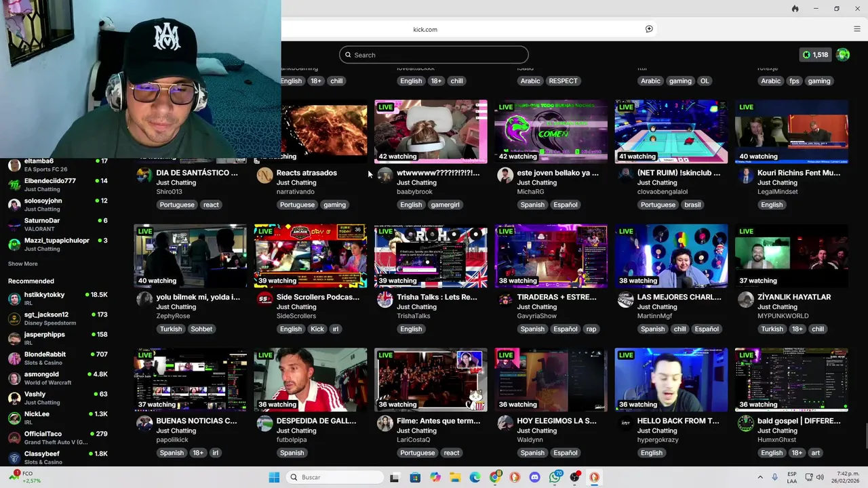Click NickLee avatar in Recommended

coord(14,418)
